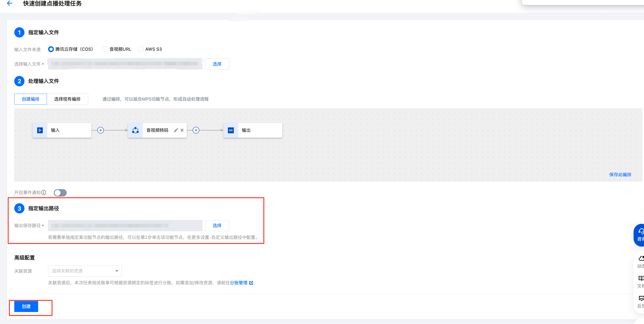This screenshot has height=324, width=644.
Task: Click 保存此编排 link
Action: pyautogui.click(x=620, y=175)
